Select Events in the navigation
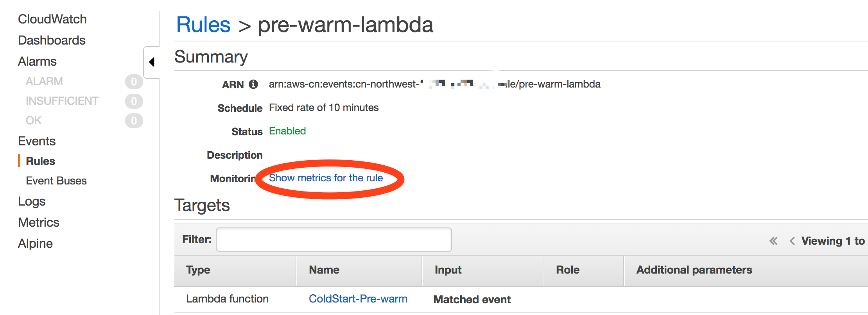This screenshot has width=868, height=315. click(x=37, y=141)
